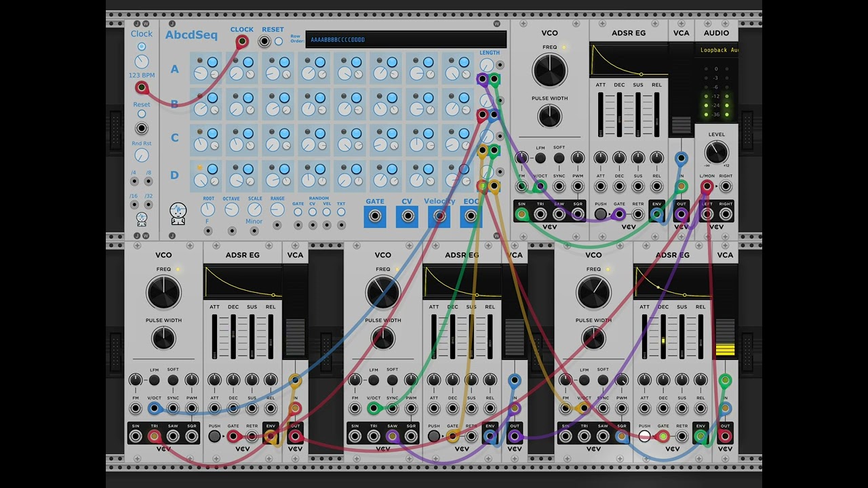
Task: Click the AbcdSeq CV output jack
Action: coord(407,217)
